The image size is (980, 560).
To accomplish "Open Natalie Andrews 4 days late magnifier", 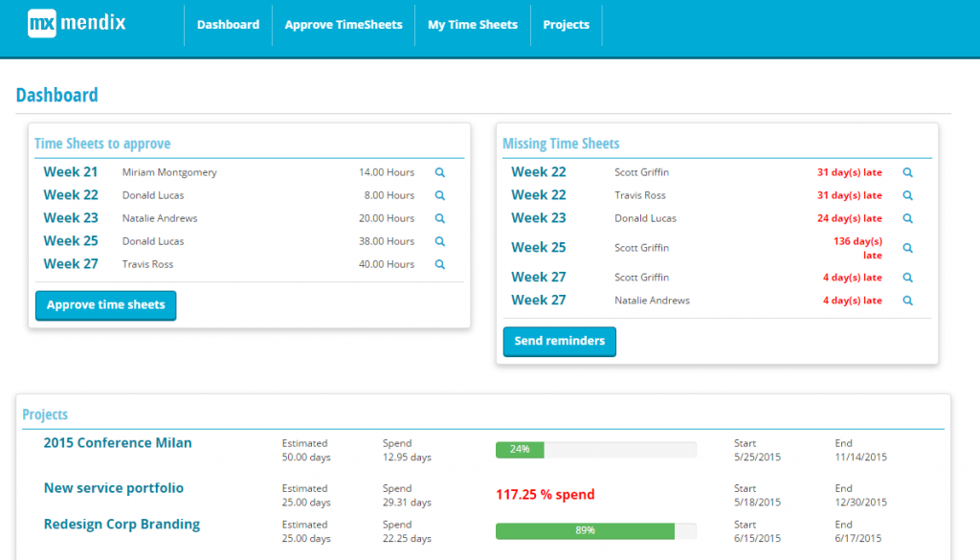I will 907,301.
